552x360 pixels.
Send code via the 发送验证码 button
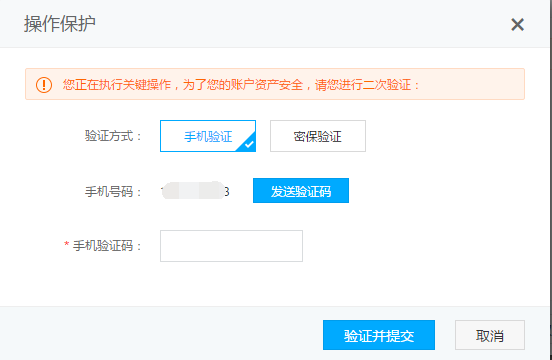301,190
